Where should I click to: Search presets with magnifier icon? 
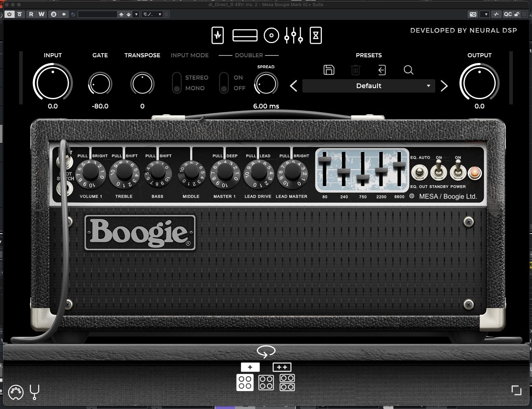408,70
